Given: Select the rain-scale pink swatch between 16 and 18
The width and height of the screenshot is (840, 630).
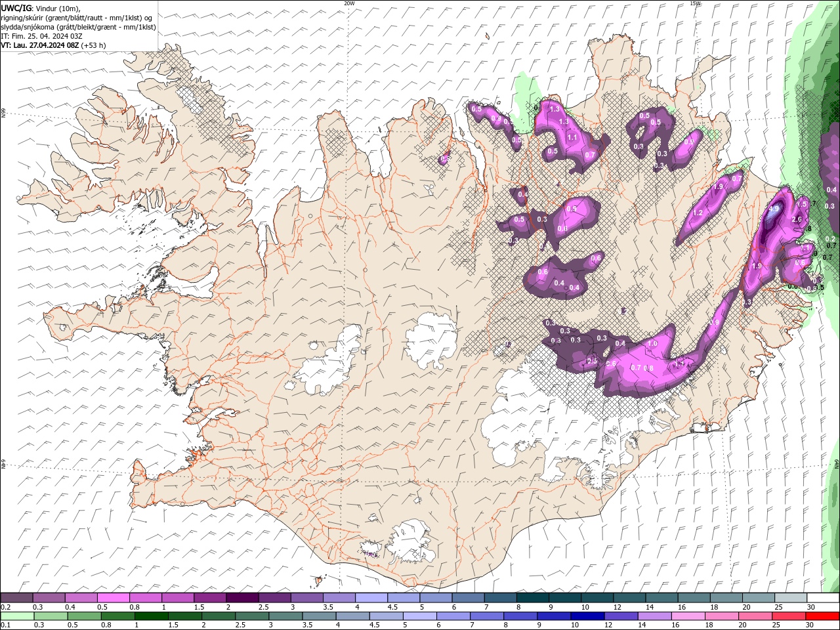Looking at the screenshot, I should [x=688, y=616].
